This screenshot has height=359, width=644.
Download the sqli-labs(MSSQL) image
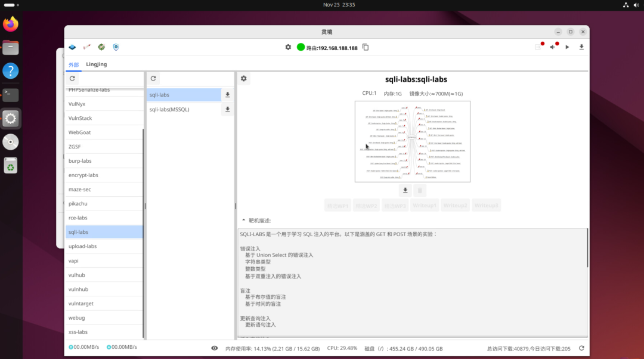click(x=228, y=110)
